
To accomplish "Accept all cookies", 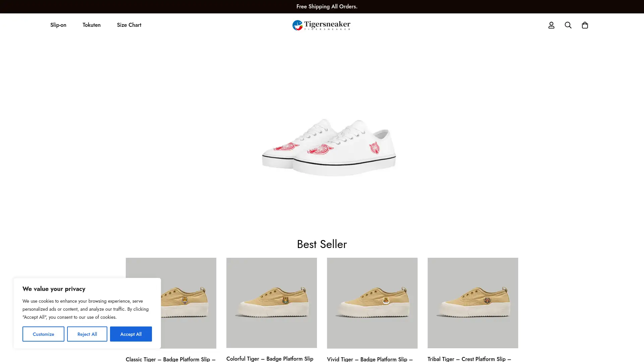I will point(131,334).
